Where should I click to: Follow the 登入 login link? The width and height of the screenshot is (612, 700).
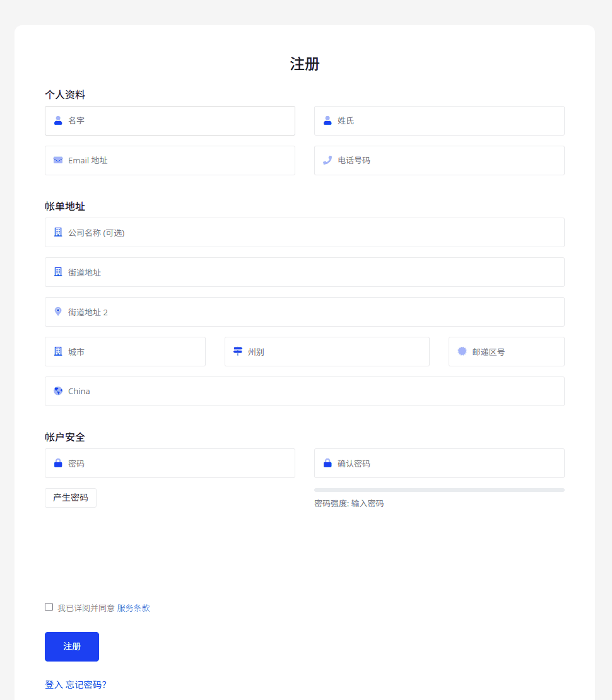(54, 684)
